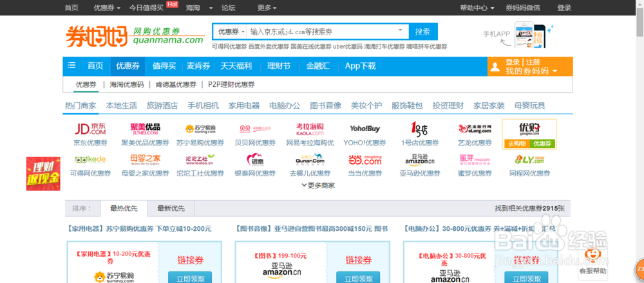Click the 理财返现金 red floating banner
This screenshot has width=644, height=283.
[x=43, y=174]
